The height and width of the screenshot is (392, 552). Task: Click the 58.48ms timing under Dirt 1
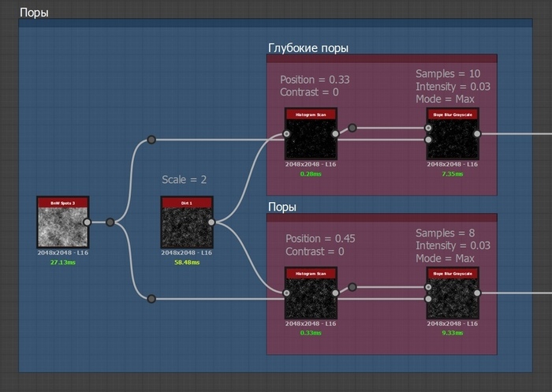[187, 263]
